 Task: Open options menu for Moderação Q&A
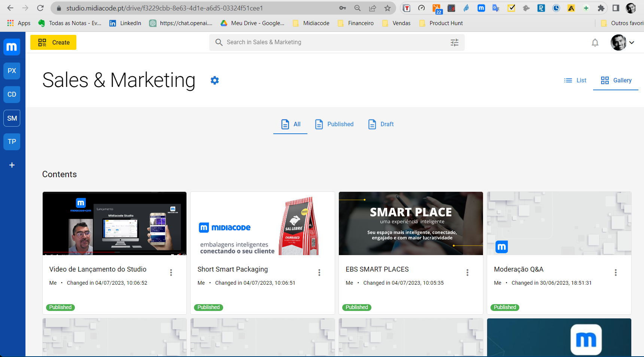[x=616, y=273]
